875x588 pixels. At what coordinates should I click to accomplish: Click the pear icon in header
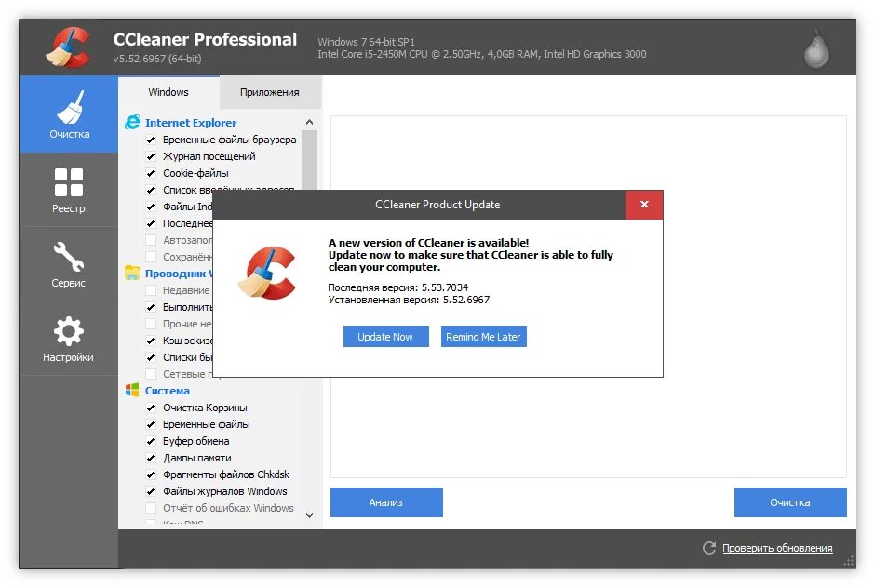[x=816, y=49]
